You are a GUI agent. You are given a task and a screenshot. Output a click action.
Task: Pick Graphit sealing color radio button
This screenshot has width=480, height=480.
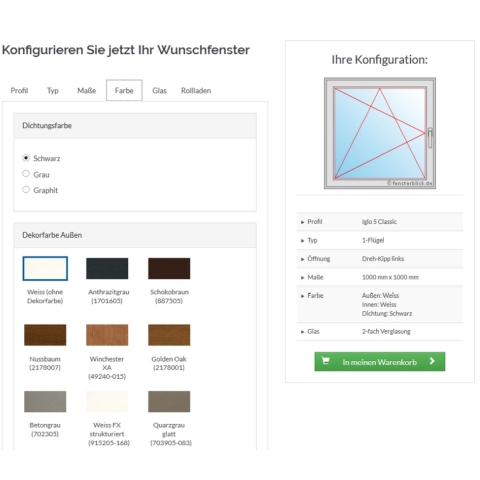(26, 190)
